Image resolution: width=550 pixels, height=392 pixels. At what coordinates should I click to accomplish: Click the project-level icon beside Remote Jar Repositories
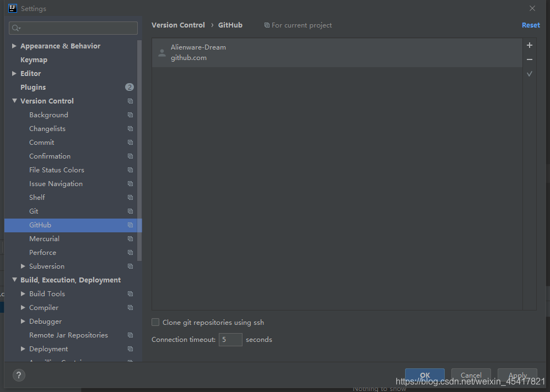[x=130, y=335]
